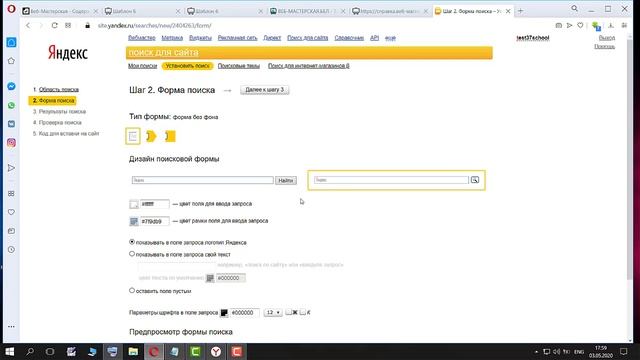640x360 pixels.
Task: Click 'Поиск для сайта' yellow header link
Action: 163,53
